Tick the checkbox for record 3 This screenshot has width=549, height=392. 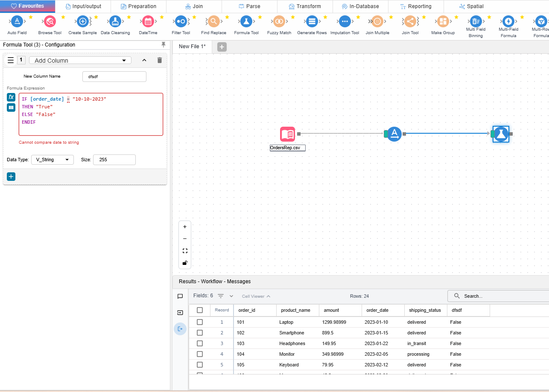tap(200, 343)
